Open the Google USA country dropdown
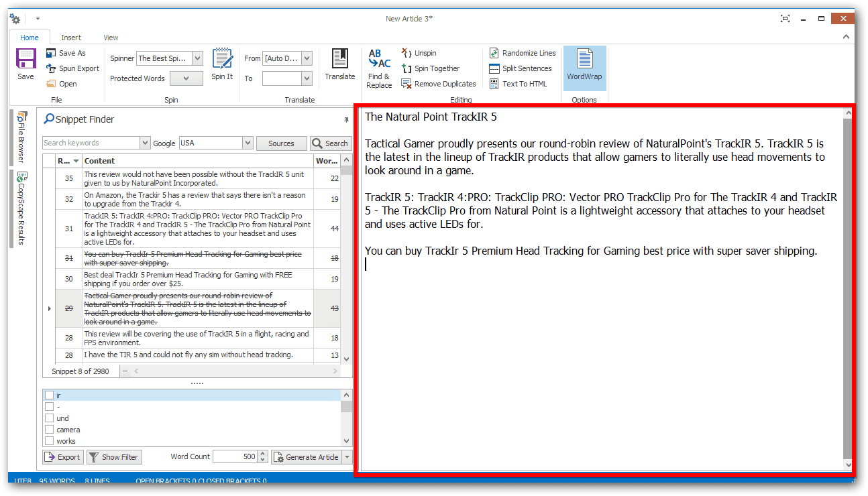Screen dimensions: 868x496 pyautogui.click(x=248, y=143)
